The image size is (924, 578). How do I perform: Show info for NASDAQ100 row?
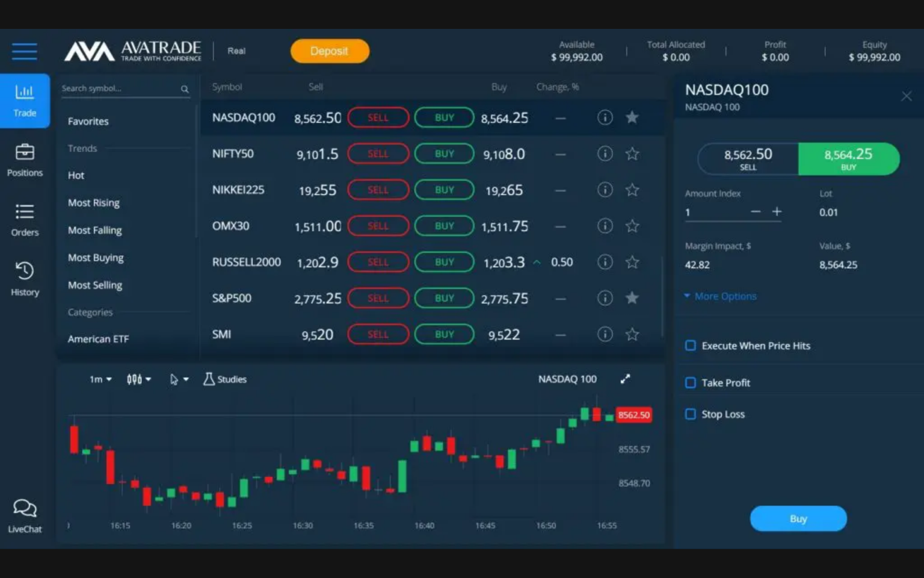[605, 117]
